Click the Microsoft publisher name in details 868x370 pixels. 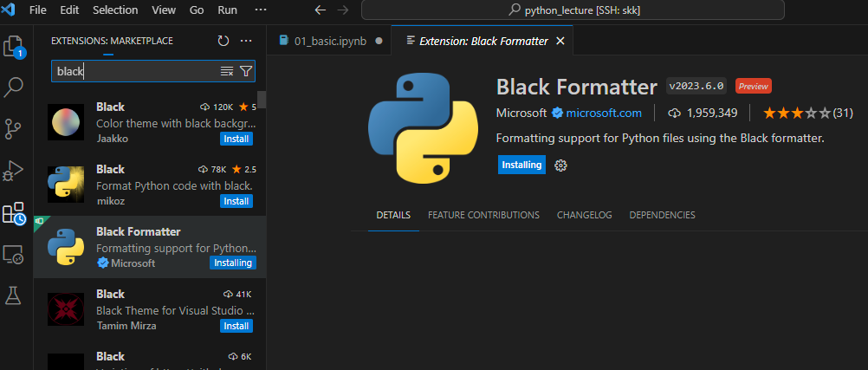click(x=521, y=113)
